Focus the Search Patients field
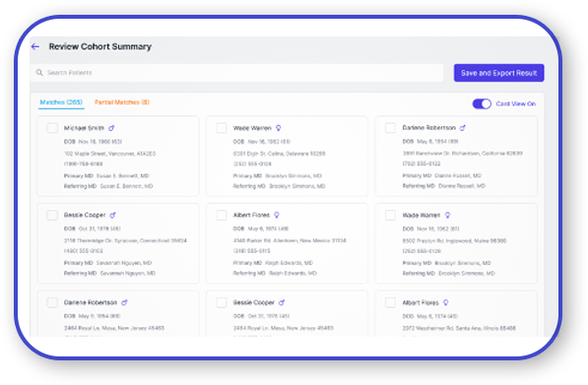This screenshot has height=385, width=588. [236, 72]
